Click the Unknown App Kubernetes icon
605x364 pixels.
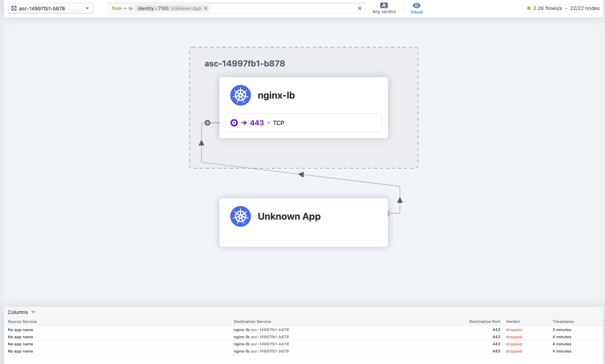pos(240,216)
